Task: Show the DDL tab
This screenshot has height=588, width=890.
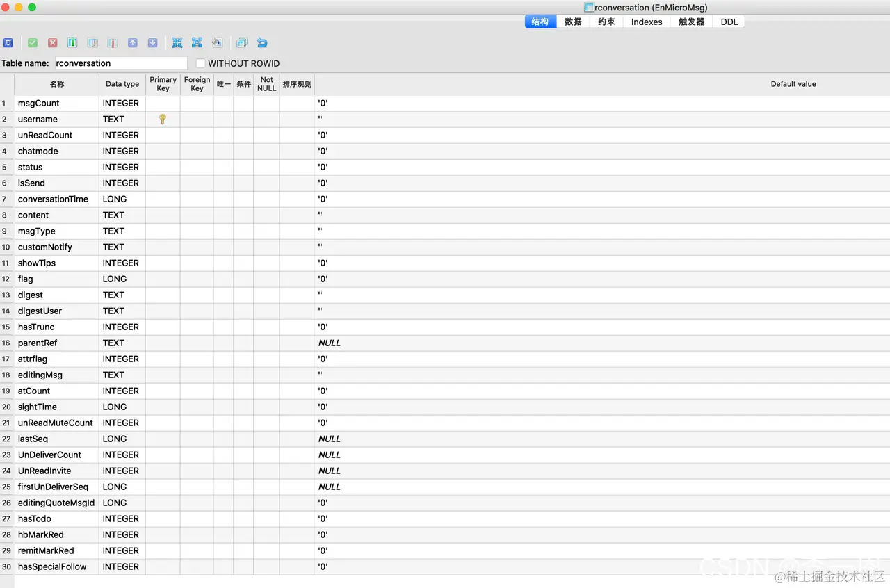Action: 729,22
